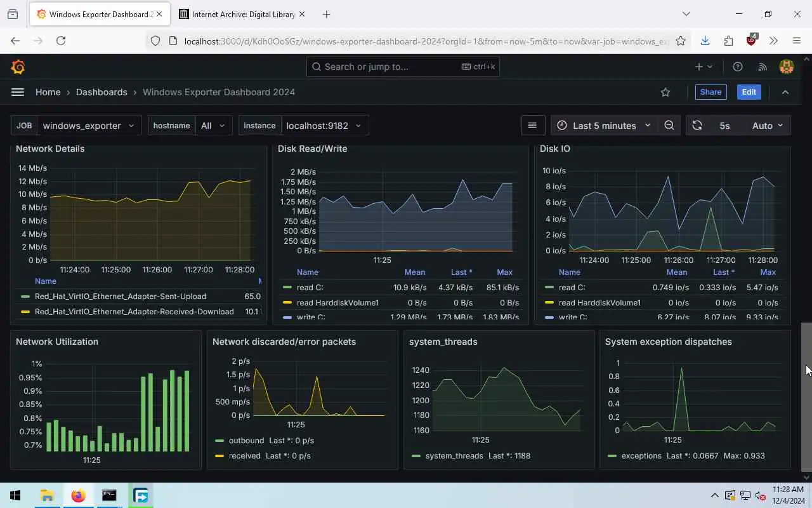This screenshot has width=812, height=508.
Task: Refresh the dashboard now
Action: click(x=697, y=126)
